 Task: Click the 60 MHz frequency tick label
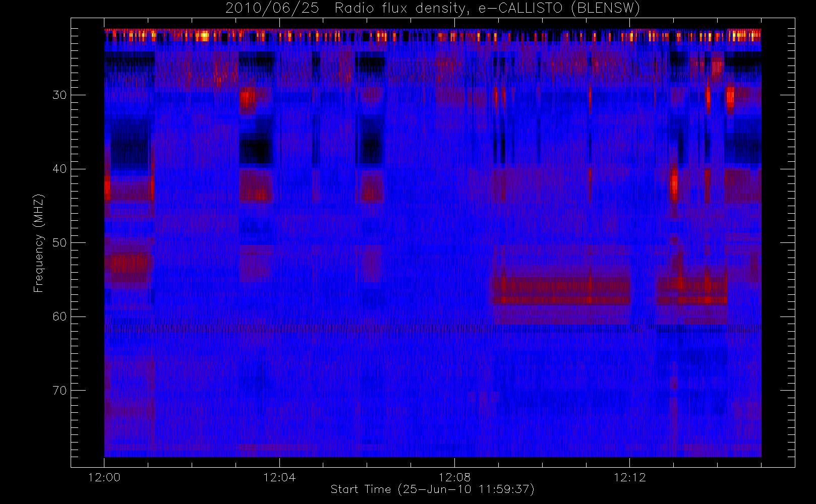60,317
